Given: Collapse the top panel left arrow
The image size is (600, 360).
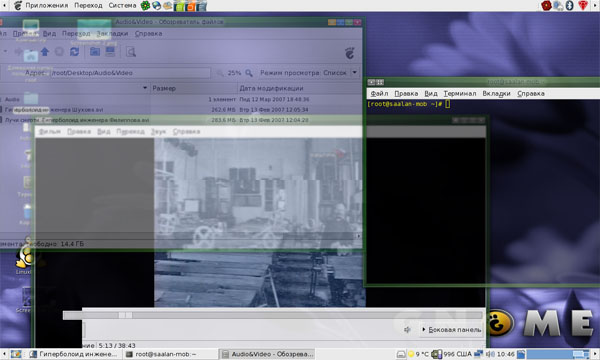Looking at the screenshot, I should [4, 5].
